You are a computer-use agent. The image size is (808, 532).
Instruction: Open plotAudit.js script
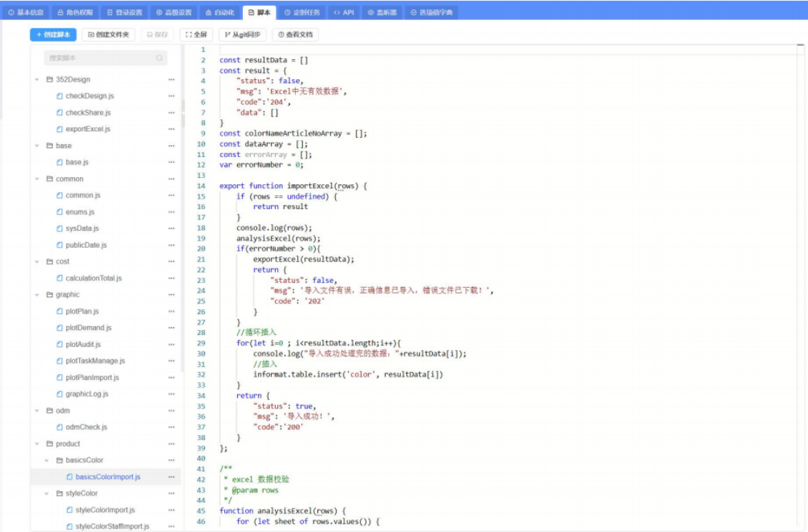(83, 344)
